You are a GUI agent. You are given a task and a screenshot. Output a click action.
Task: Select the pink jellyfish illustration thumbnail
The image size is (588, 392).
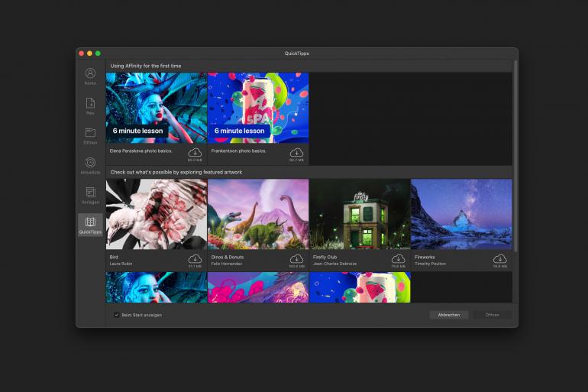coord(258,287)
